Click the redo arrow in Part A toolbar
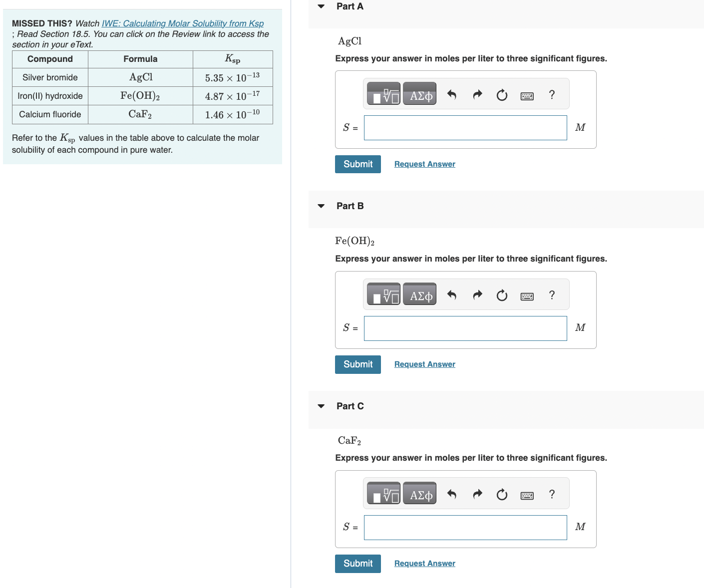This screenshot has width=704, height=588. (477, 94)
